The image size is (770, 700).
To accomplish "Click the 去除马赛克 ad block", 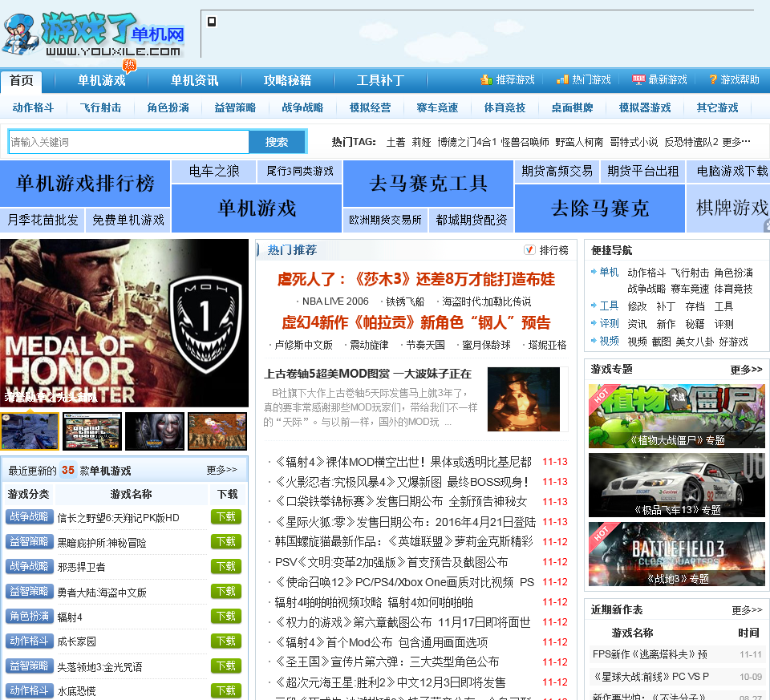I will pos(600,208).
